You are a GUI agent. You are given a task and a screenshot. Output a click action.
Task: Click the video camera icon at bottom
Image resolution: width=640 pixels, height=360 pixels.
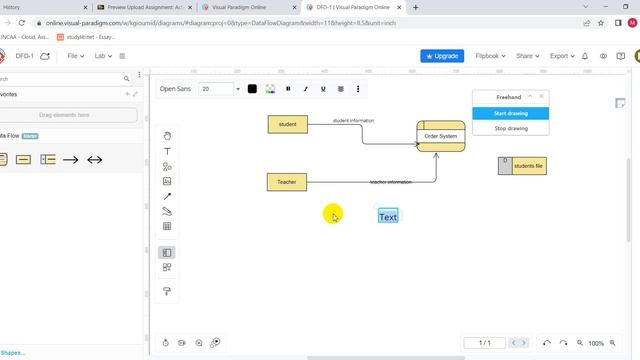(x=182, y=343)
